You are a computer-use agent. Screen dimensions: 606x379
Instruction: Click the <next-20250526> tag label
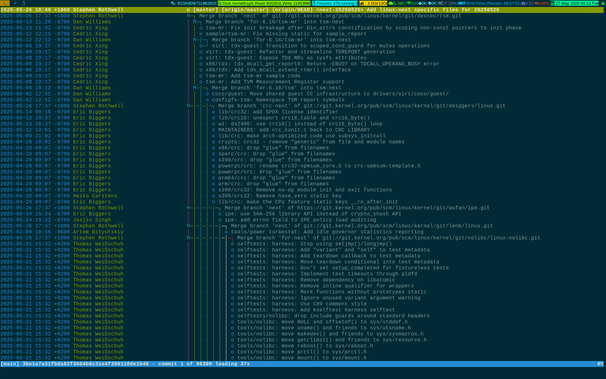coord(340,10)
